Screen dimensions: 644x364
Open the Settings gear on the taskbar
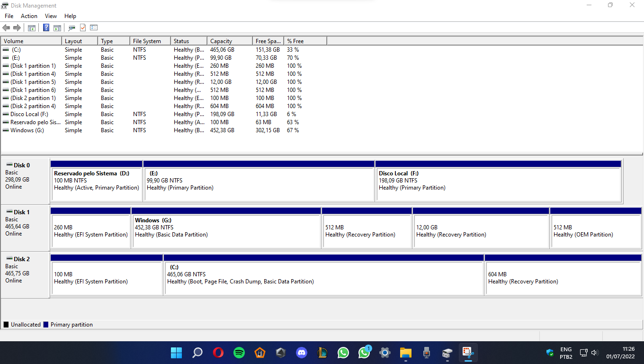tap(385, 353)
